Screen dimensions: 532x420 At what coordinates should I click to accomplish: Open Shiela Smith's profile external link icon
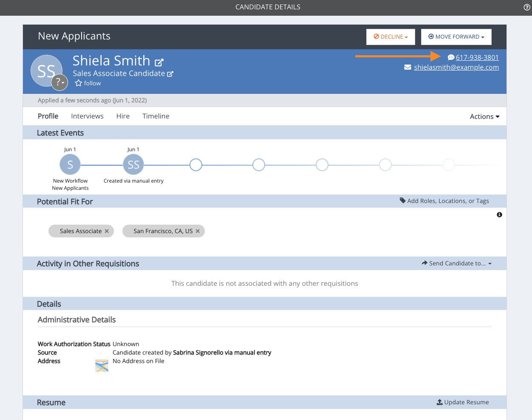point(159,62)
